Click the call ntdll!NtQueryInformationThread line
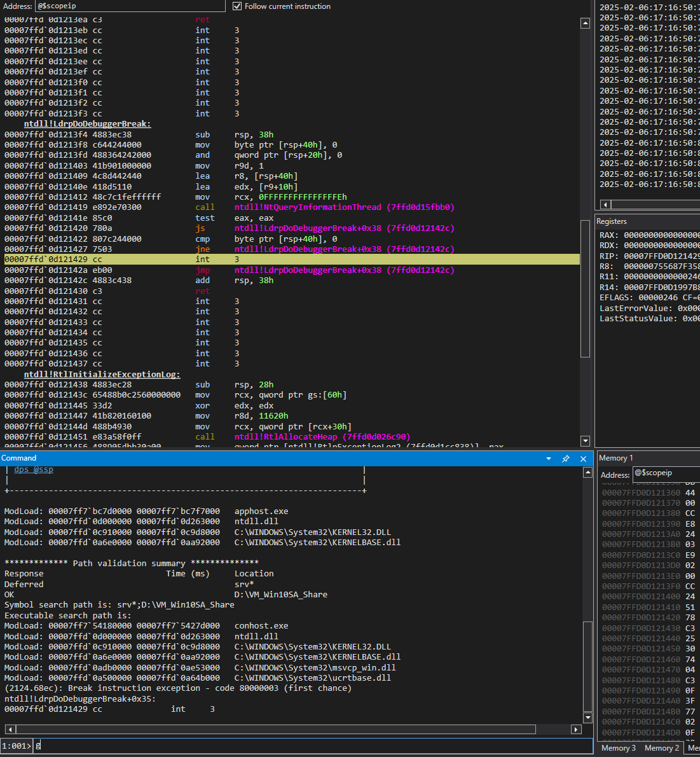The height and width of the screenshot is (757, 700). 230,207
